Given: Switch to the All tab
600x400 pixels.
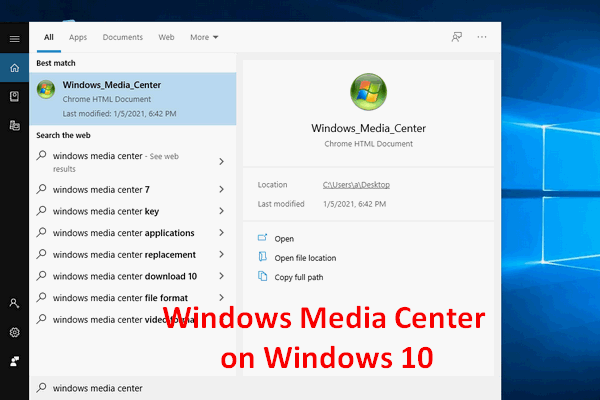Looking at the screenshot, I should 49,37.
